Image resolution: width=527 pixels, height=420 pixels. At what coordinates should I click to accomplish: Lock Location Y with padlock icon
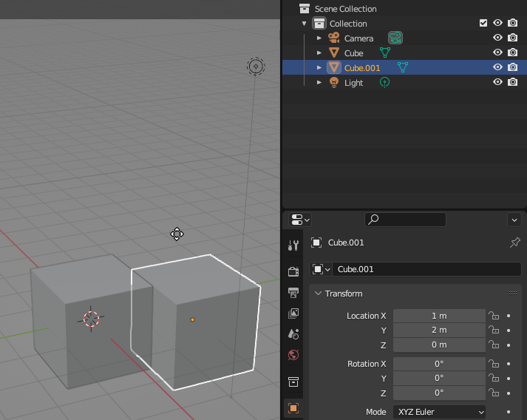coord(494,330)
